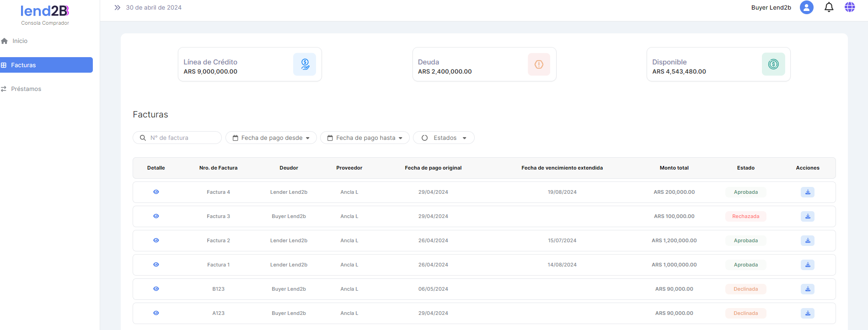868x330 pixels.
Task: Open Préstamos in the sidebar
Action: click(x=26, y=89)
